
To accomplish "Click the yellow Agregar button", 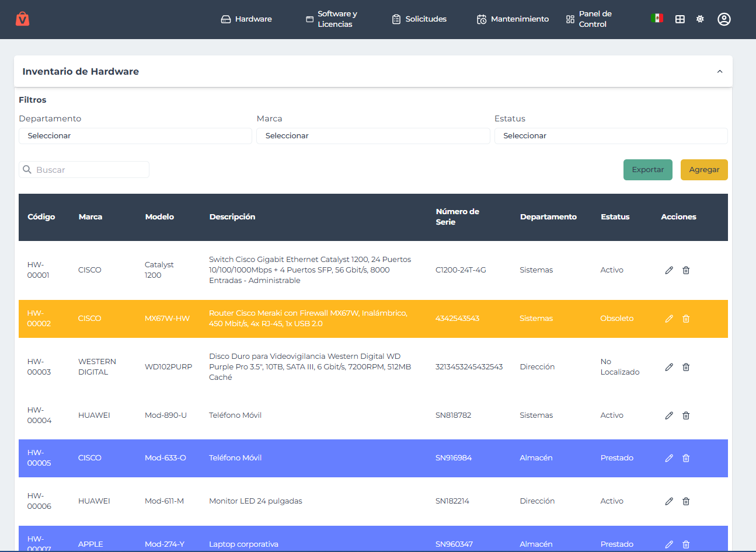I will click(x=704, y=170).
